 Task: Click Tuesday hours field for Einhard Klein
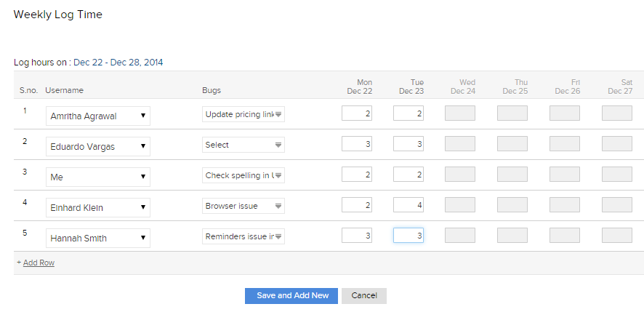click(408, 205)
